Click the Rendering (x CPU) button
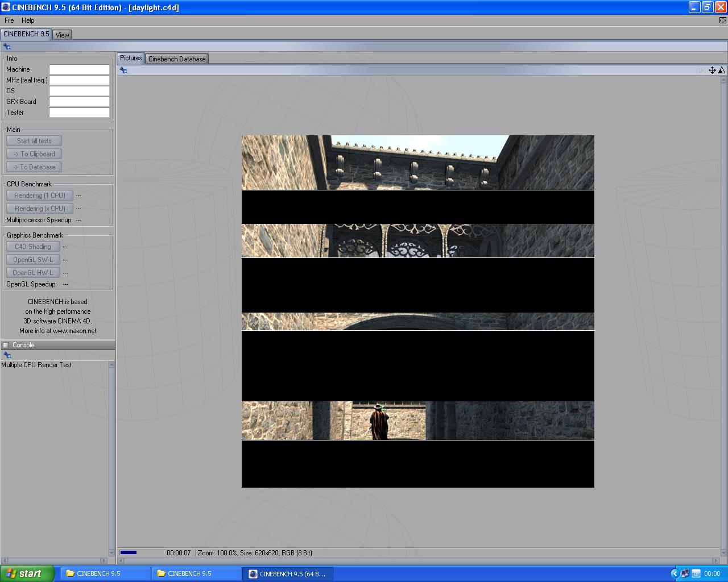This screenshot has width=728, height=582. [40, 209]
